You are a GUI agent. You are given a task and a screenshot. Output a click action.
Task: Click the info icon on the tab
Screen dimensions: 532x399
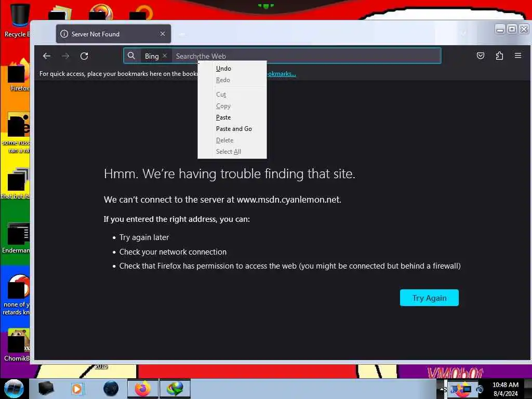64,34
